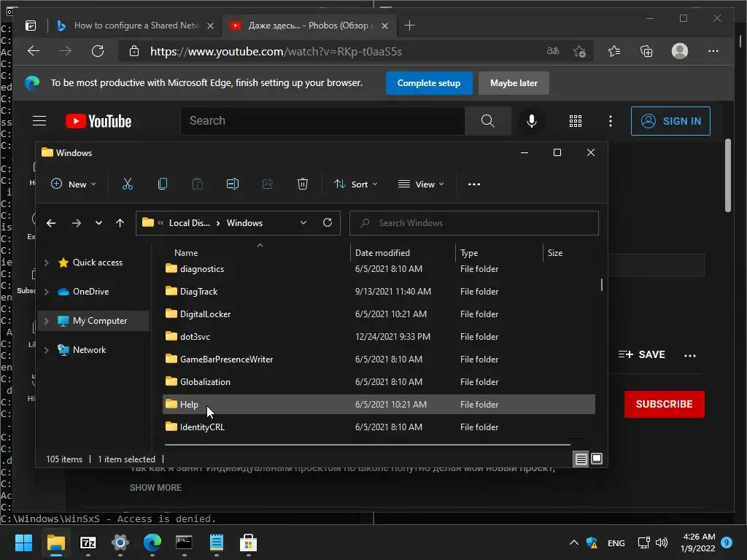This screenshot has width=747, height=560.
Task: Expand the My Computer tree node
Action: tap(46, 321)
